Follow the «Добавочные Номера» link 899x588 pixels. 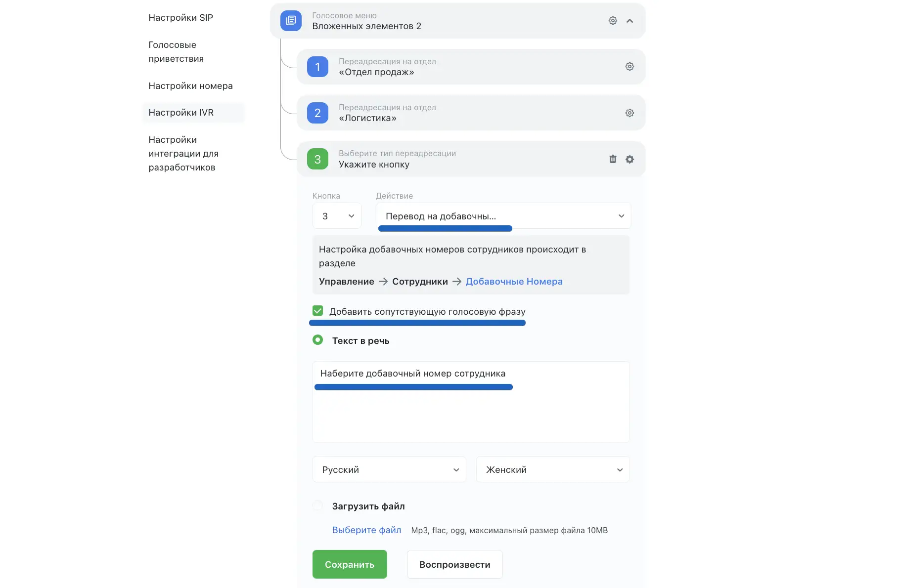point(514,282)
